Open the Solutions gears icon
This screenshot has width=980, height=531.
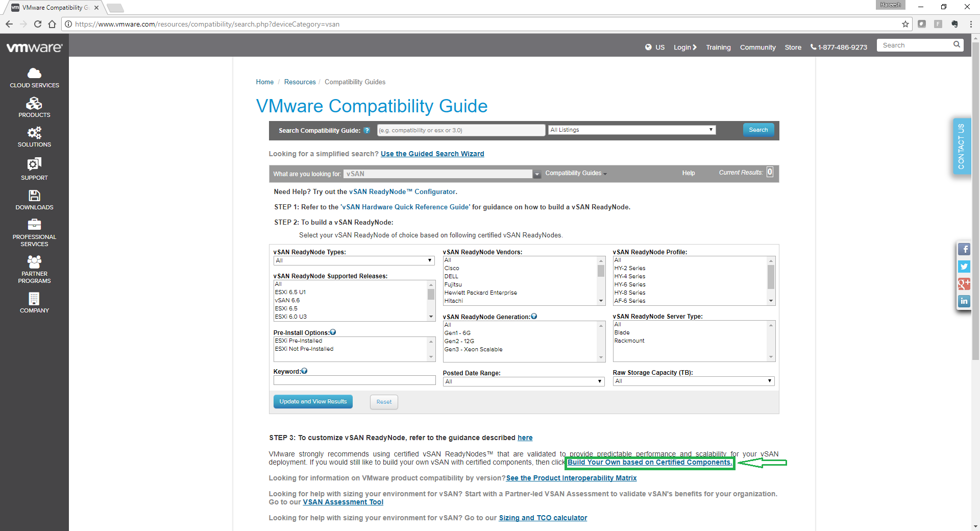pos(34,133)
